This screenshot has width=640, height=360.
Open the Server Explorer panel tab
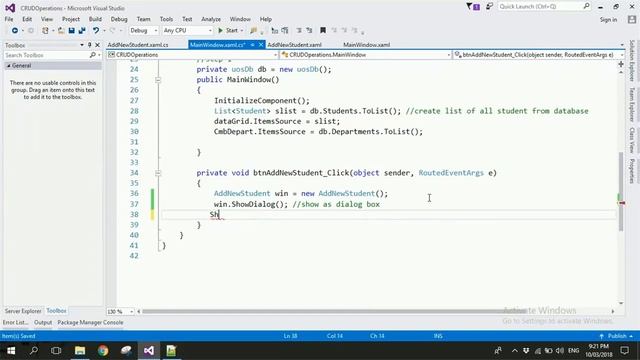pyautogui.click(x=23, y=311)
